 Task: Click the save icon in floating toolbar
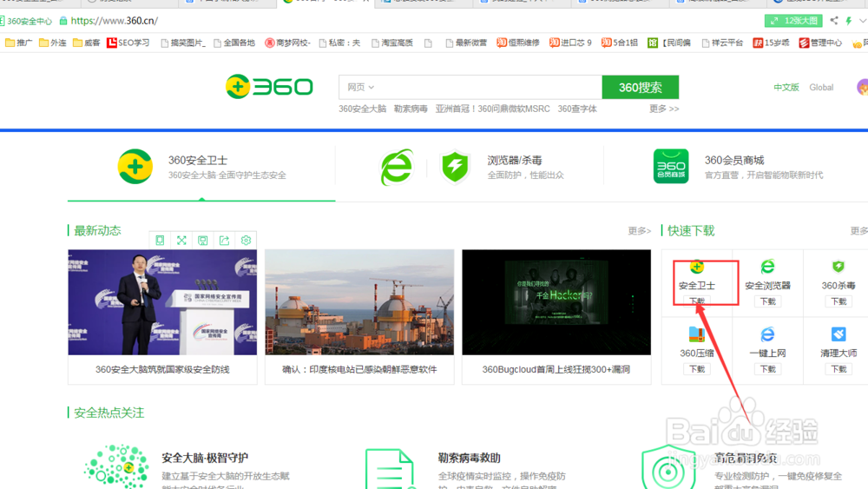(203, 241)
